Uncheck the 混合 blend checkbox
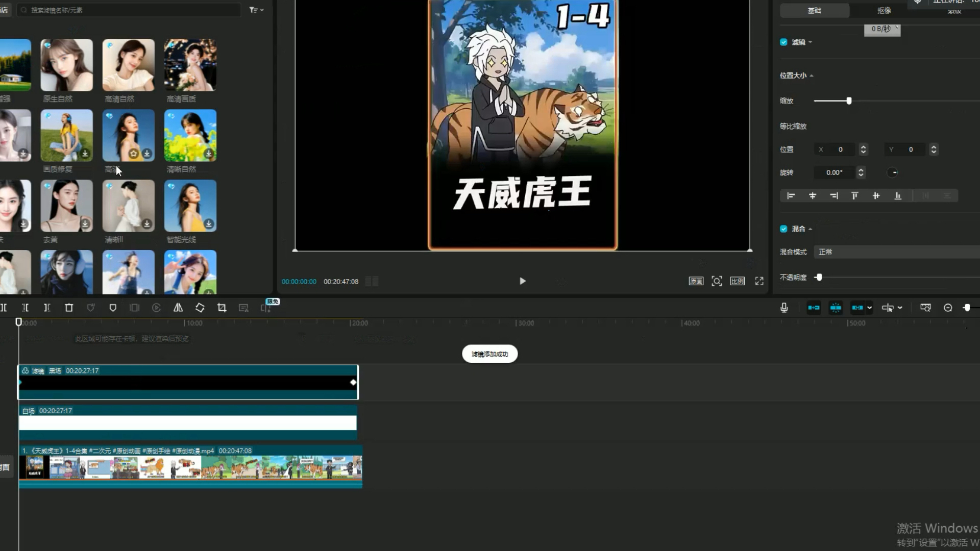Screen dimensions: 980x551 tap(783, 229)
